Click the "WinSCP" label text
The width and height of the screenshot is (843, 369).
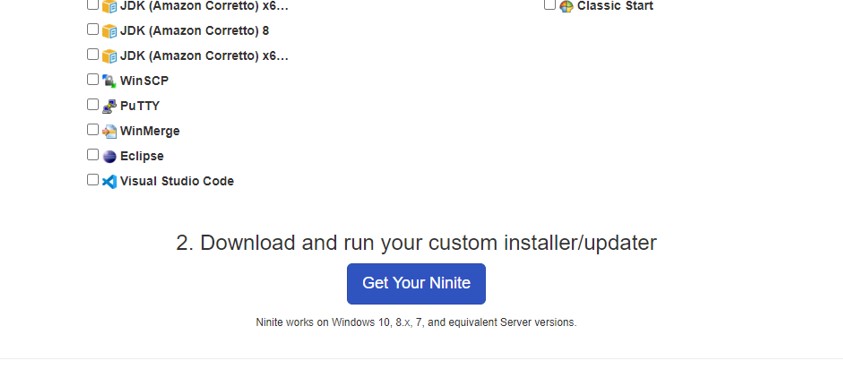pyautogui.click(x=144, y=81)
